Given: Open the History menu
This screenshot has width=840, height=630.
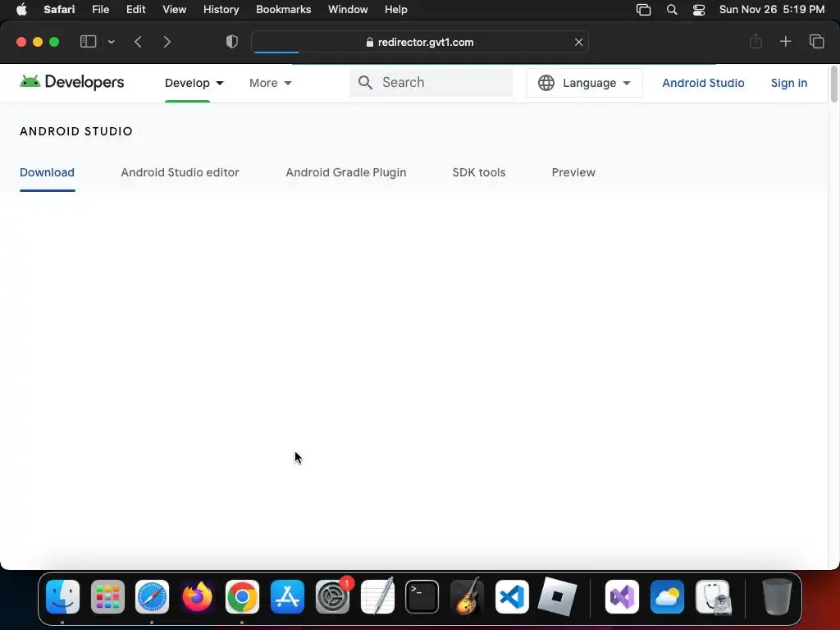Looking at the screenshot, I should (221, 10).
